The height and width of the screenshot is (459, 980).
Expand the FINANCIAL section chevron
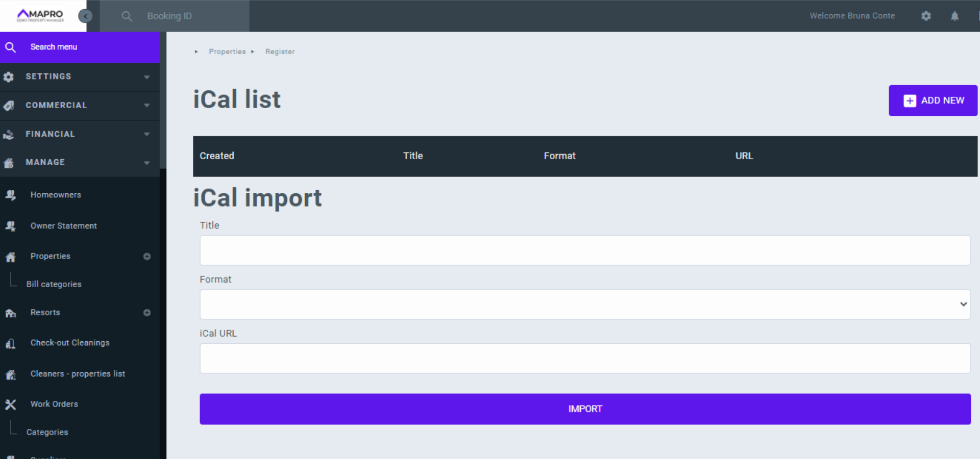coord(147,134)
